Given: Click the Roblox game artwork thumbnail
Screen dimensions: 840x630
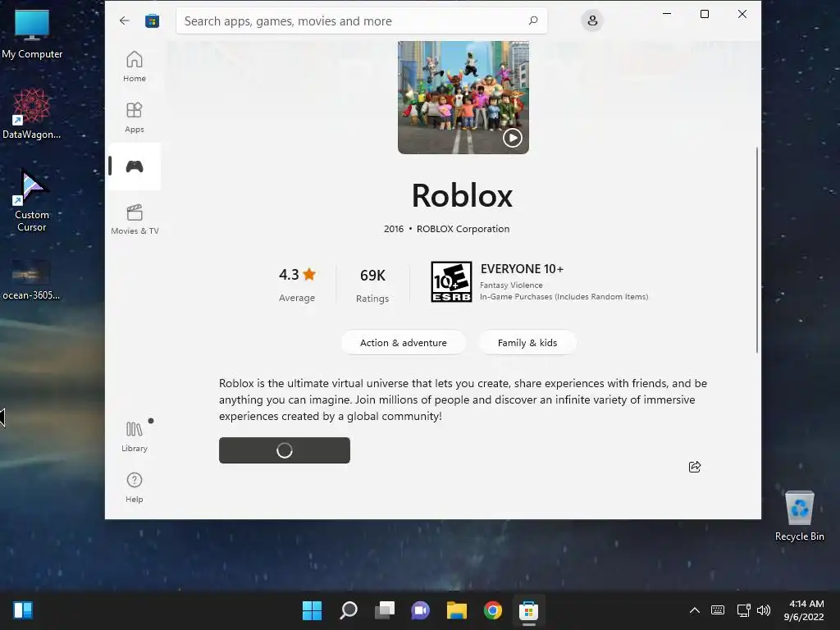Looking at the screenshot, I should pos(463,97).
